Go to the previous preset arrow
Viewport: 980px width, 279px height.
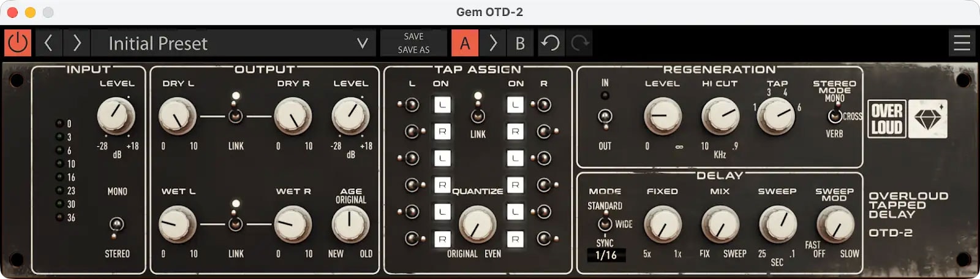click(x=49, y=43)
